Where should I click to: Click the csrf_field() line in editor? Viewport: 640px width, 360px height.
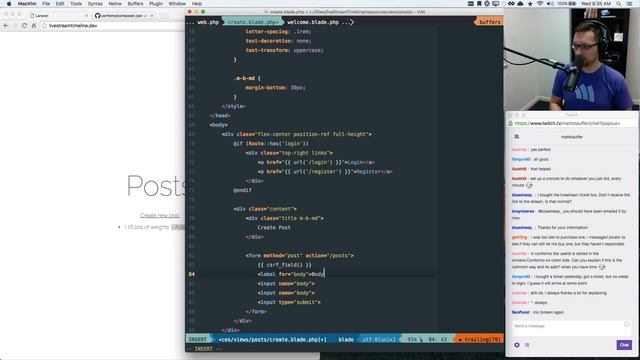tap(284, 265)
